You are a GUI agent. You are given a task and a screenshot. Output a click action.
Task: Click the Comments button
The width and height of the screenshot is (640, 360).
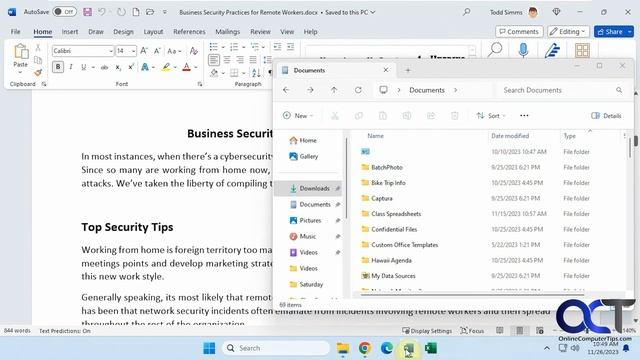tap(519, 31)
